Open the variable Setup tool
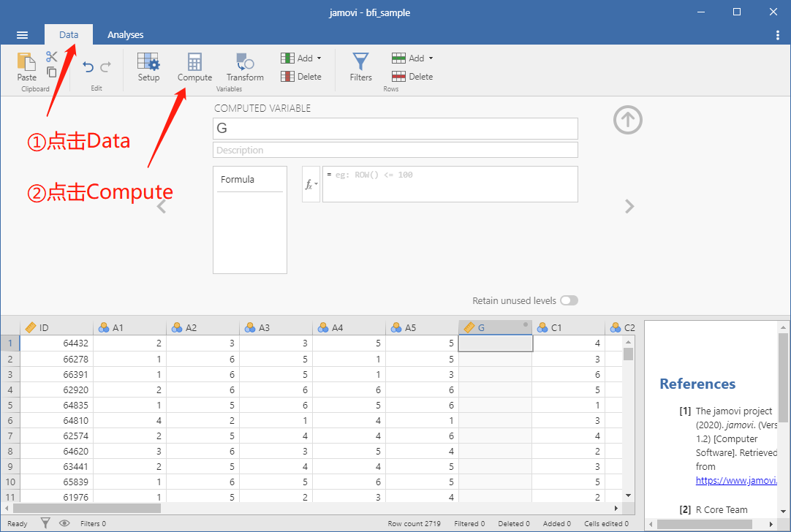 pyautogui.click(x=148, y=67)
